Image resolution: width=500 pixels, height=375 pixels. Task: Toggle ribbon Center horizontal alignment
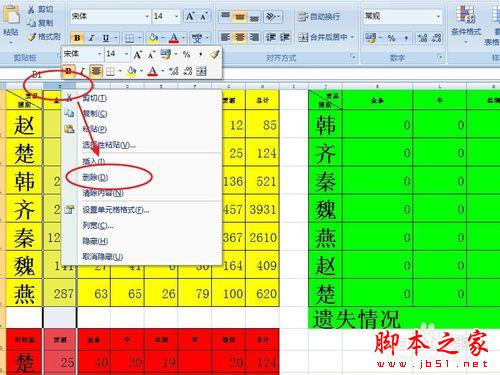[x=240, y=37]
